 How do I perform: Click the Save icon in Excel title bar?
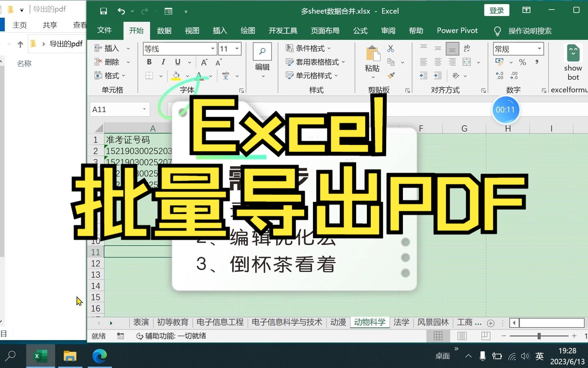[x=103, y=11]
